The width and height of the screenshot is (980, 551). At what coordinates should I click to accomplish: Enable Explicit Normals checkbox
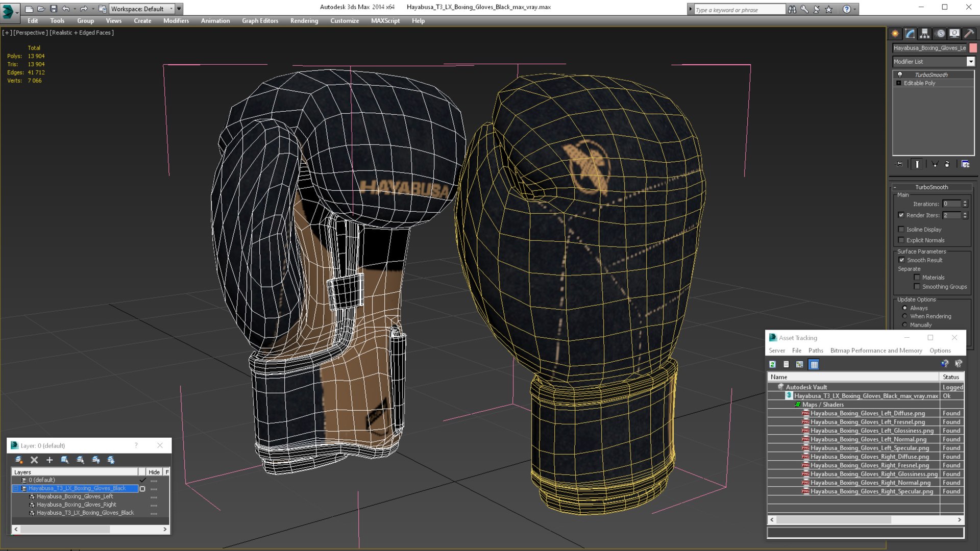click(901, 240)
